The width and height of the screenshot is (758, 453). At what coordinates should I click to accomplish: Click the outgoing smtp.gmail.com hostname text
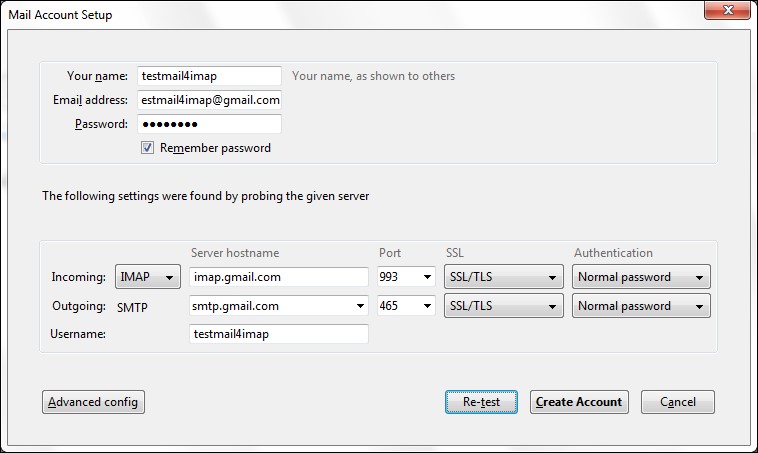[x=235, y=306]
